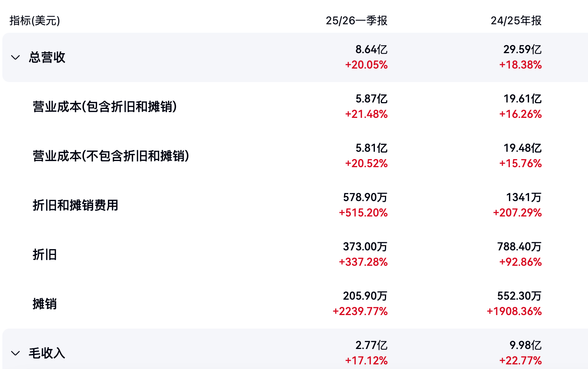Screen dimensions: 588x369
Task: Collapse the 总营收 section chevron
Action: pos(15,57)
